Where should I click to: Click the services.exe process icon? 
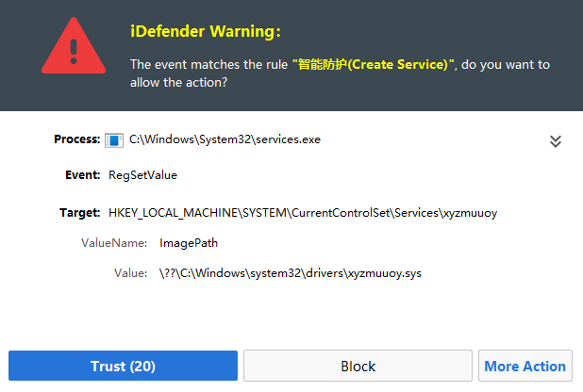click(114, 140)
